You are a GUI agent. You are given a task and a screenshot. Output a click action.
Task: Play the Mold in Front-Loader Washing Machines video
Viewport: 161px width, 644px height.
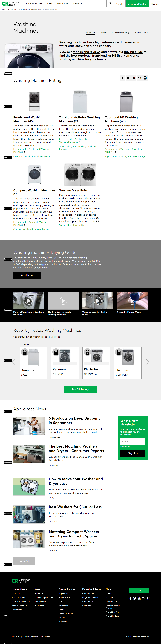(x=29, y=301)
